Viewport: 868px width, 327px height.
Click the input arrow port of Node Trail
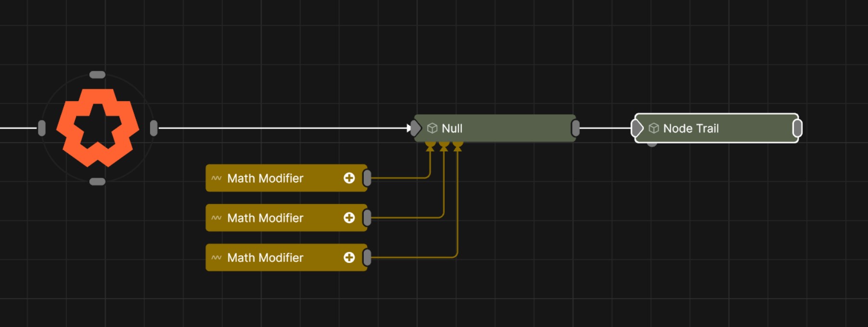637,128
